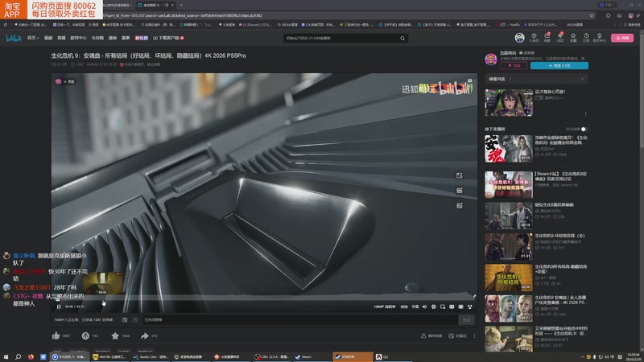Pause the video with the pause icon

point(59,306)
